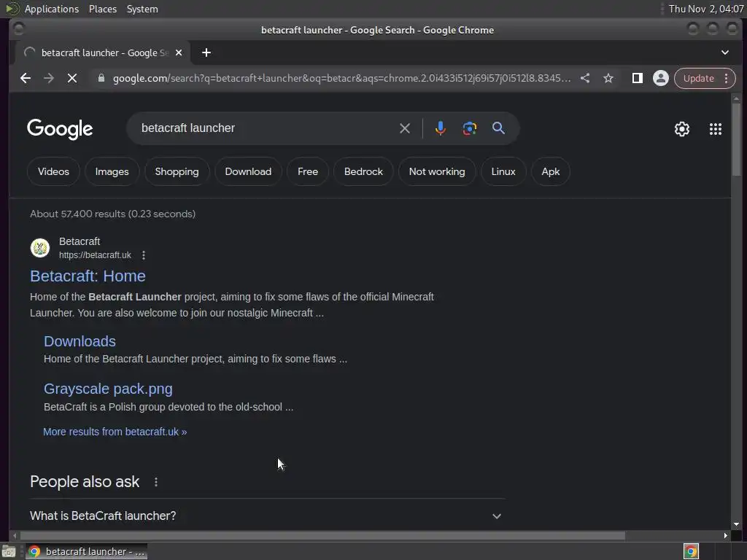Screen dimensions: 747x560
Task: Open People also ask three-dot options
Action: pos(156,482)
